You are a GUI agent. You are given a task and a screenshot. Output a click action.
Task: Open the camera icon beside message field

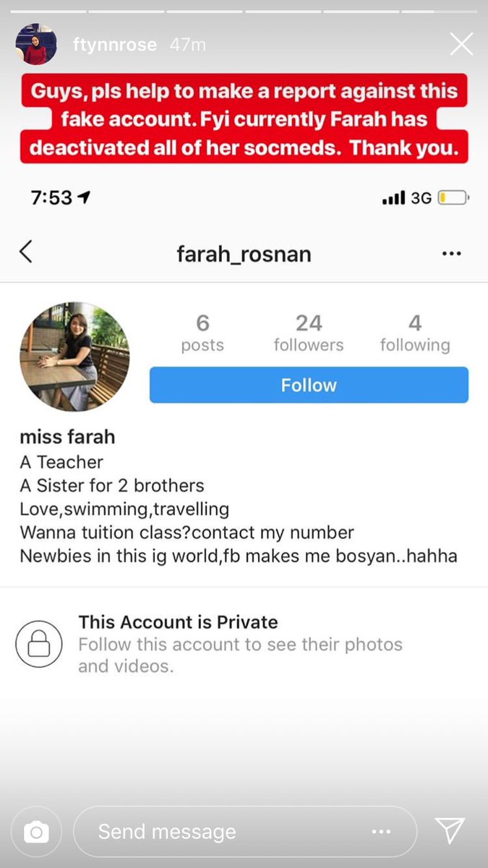coord(35,833)
